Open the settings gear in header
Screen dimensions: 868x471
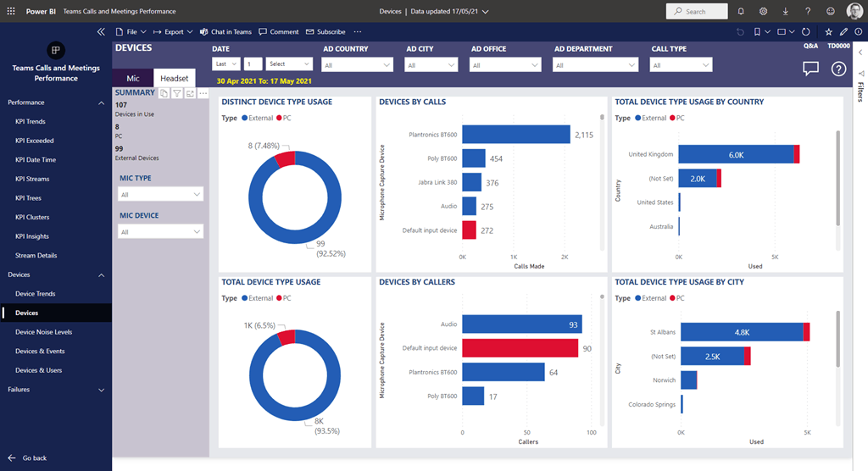763,11
